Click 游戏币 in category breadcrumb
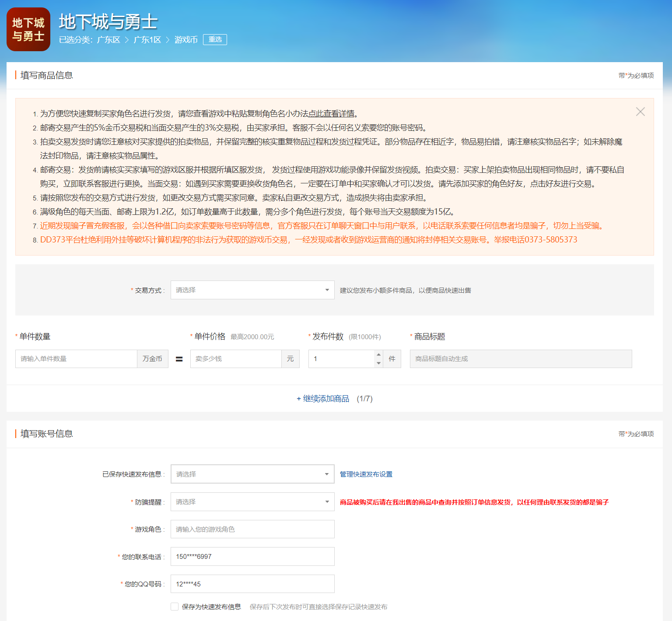Viewport: 672px width, 621px height. [186, 40]
